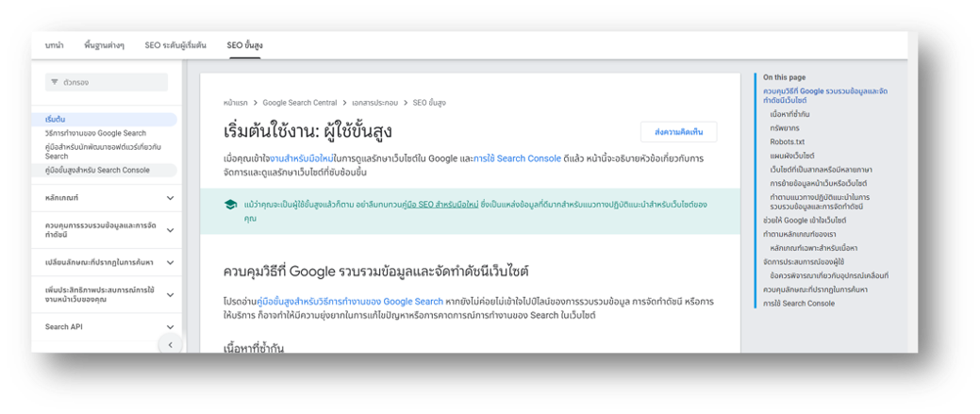Click the graduation cap icon in notice
The width and height of the screenshot is (980, 414).
(231, 205)
